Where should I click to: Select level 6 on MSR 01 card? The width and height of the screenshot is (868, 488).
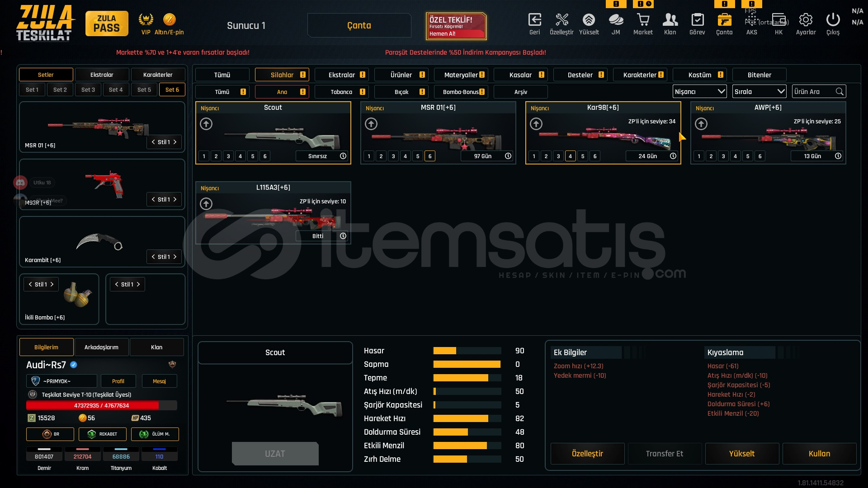click(x=430, y=156)
